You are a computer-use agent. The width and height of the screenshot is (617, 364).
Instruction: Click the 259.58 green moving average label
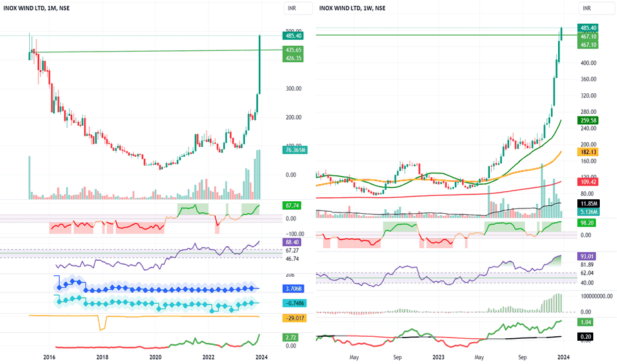pyautogui.click(x=589, y=120)
